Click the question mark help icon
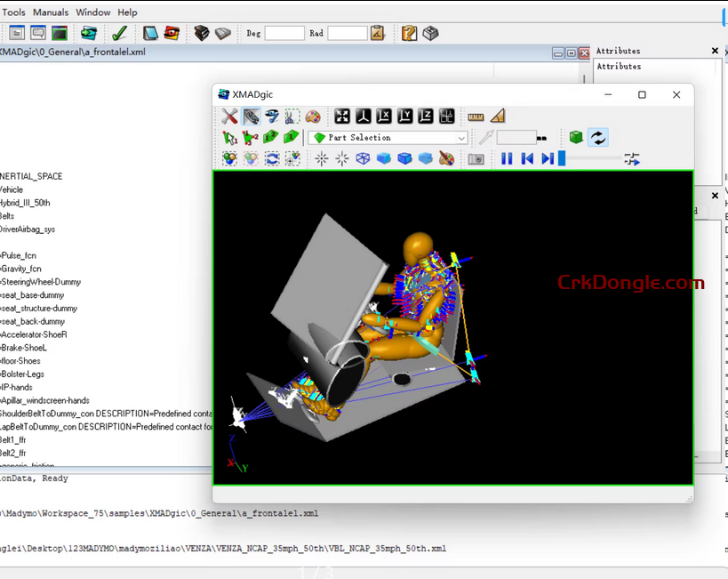Screen dimensions: 728x579 pos(409,33)
